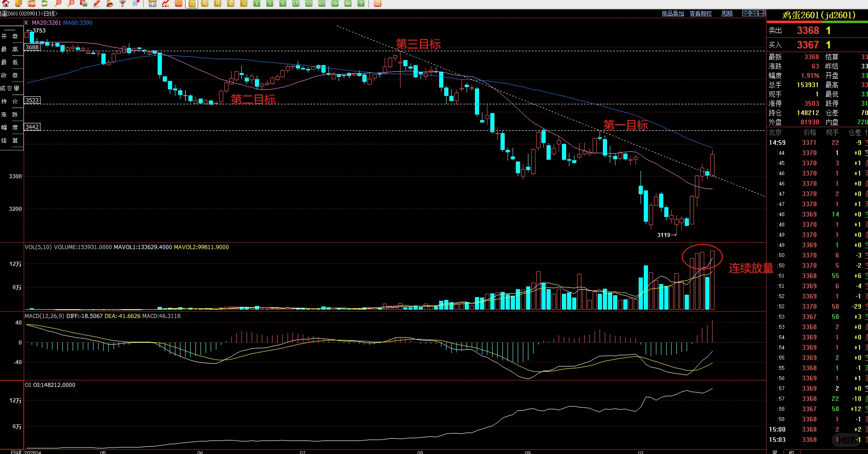Select the 3-minute period
This screenshot has width=868, height=454.
pos(270,3)
